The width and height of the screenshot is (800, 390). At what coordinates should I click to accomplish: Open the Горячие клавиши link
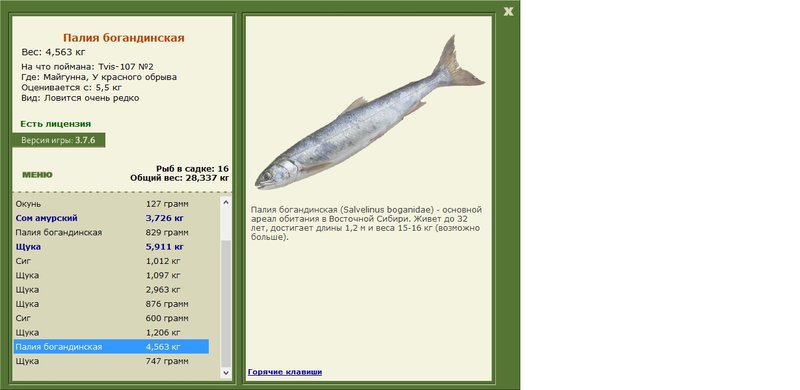[285, 372]
